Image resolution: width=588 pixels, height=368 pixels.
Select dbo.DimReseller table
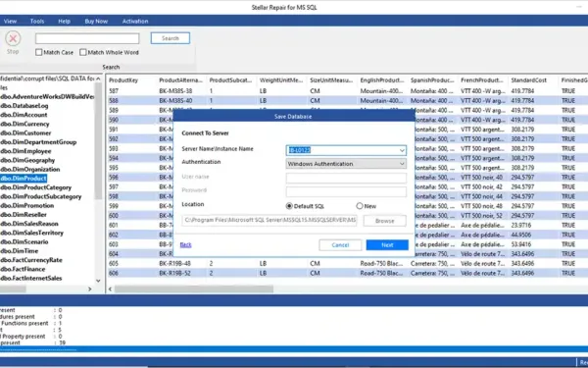tap(24, 214)
